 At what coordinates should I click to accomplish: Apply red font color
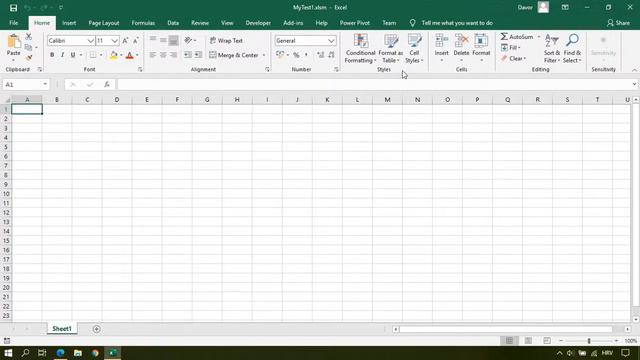point(130,55)
